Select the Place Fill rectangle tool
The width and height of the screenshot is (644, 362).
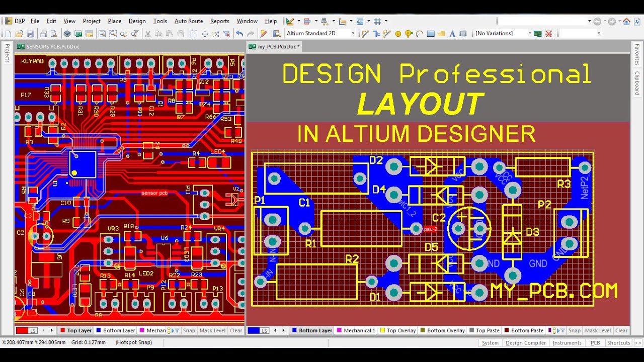[x=431, y=34]
